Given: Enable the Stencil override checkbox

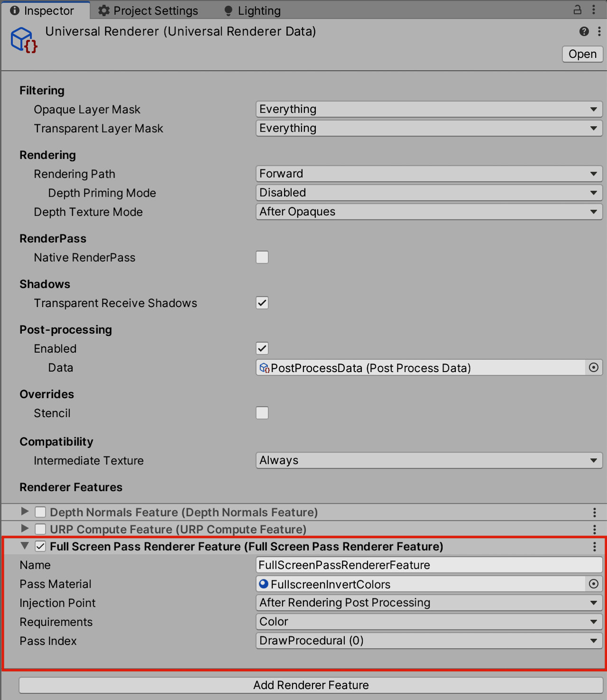Looking at the screenshot, I should [x=262, y=413].
